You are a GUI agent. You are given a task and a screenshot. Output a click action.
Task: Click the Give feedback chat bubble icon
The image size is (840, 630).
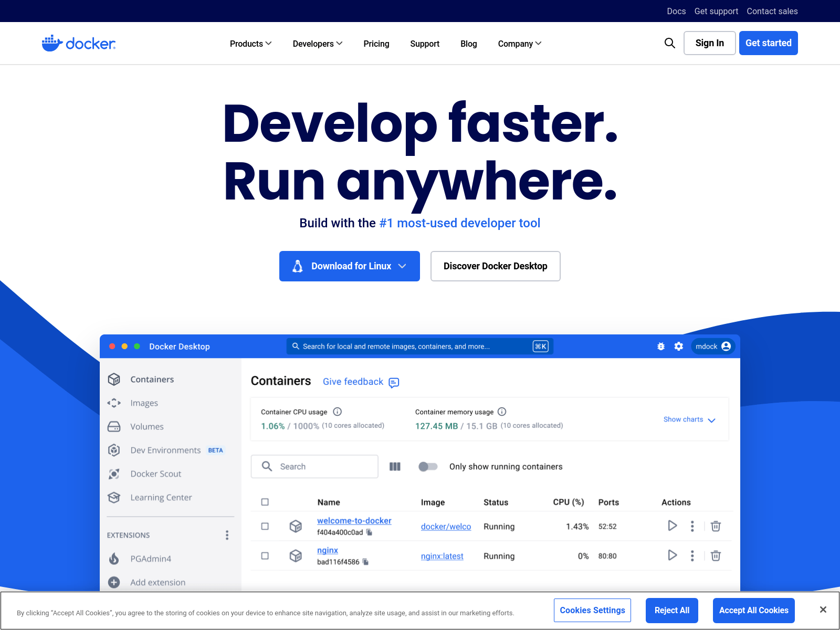click(394, 383)
